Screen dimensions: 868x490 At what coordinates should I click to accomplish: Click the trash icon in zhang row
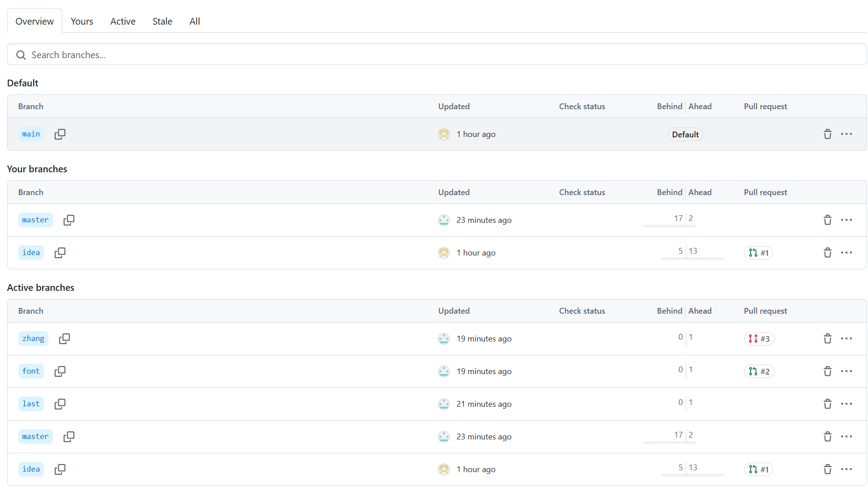pyautogui.click(x=827, y=339)
